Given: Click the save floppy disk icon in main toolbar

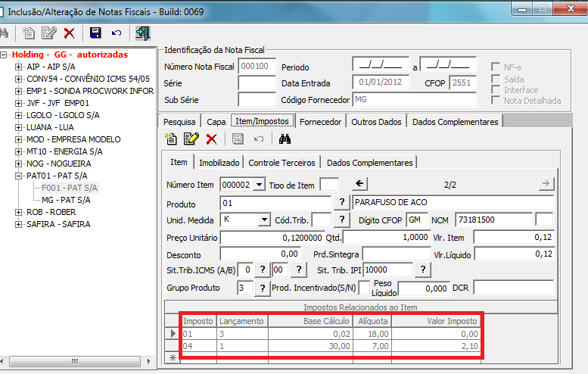Looking at the screenshot, I should pyautogui.click(x=95, y=33).
